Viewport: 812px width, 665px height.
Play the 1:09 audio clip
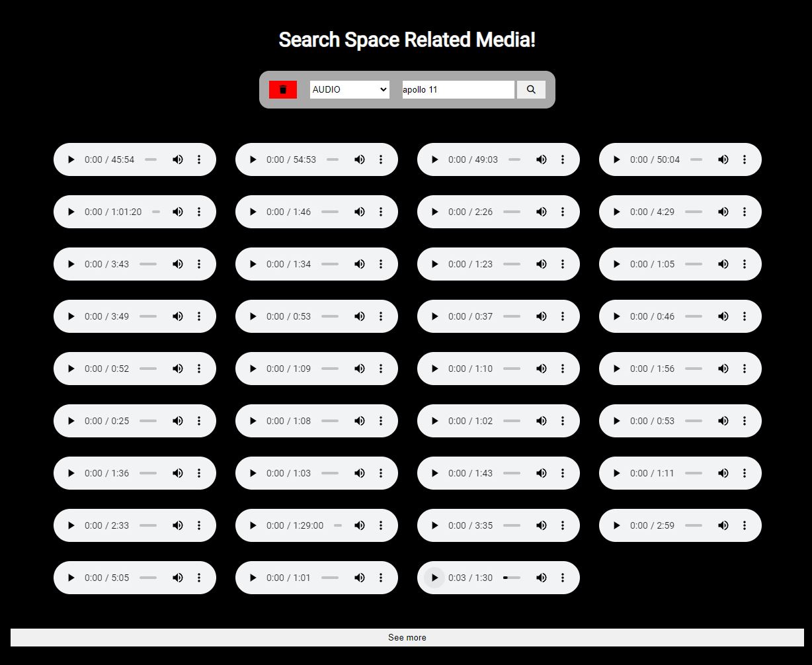(x=253, y=369)
